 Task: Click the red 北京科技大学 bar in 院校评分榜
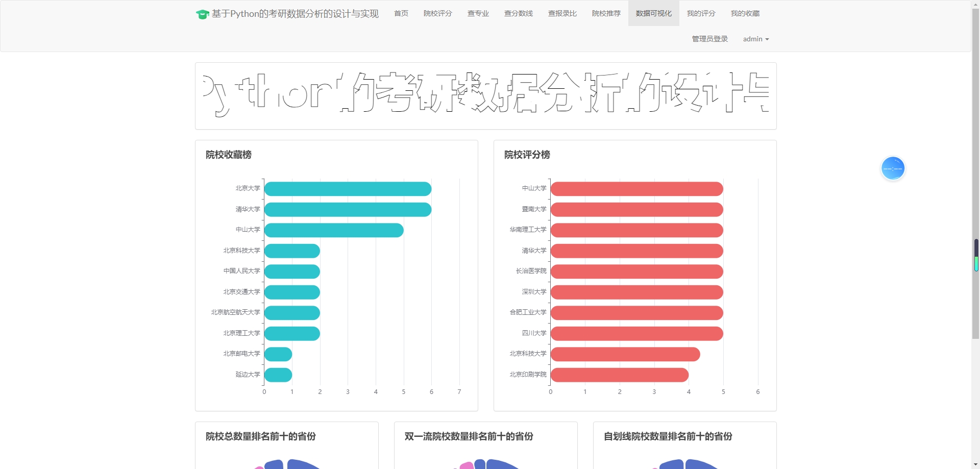[x=625, y=354]
